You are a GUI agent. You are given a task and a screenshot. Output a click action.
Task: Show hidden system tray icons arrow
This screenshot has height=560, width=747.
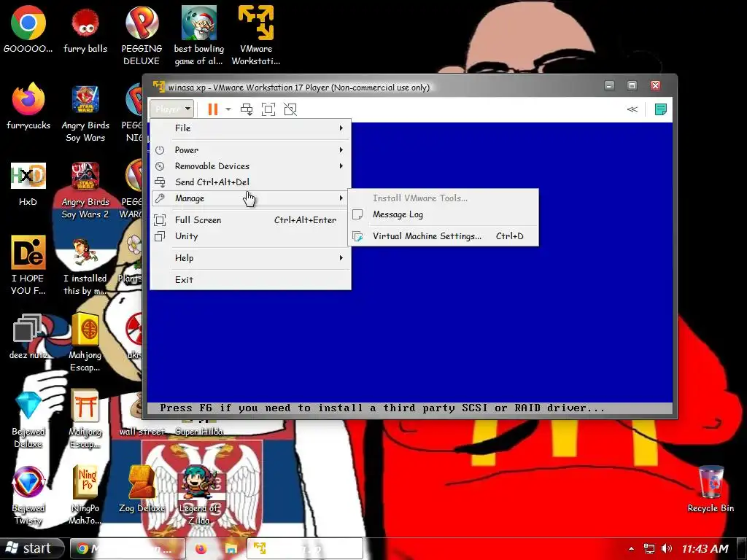point(631,549)
